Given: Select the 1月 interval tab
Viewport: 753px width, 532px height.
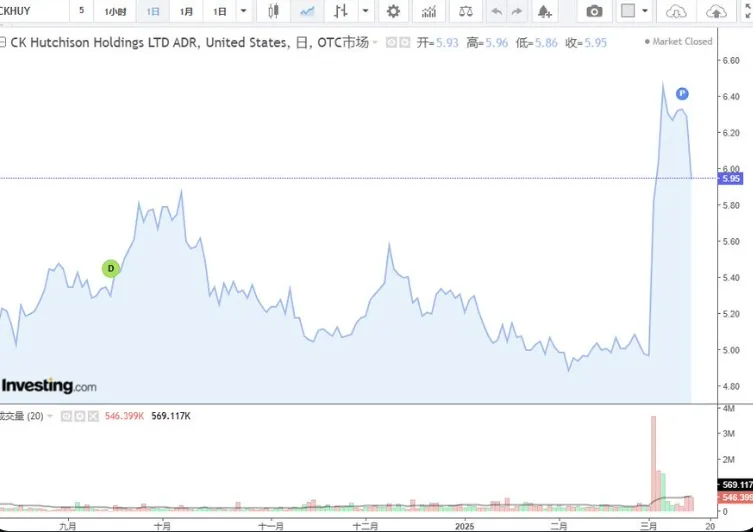Looking at the screenshot, I should click(186, 11).
